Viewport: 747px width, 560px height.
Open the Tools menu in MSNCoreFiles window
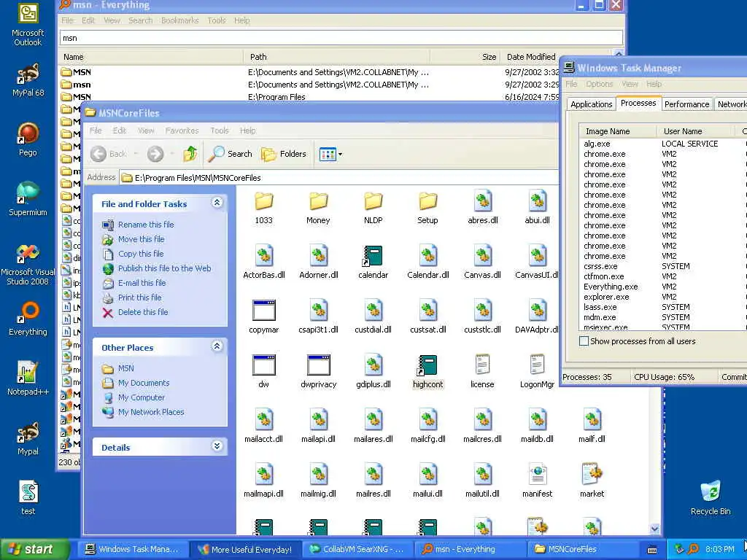coord(219,131)
